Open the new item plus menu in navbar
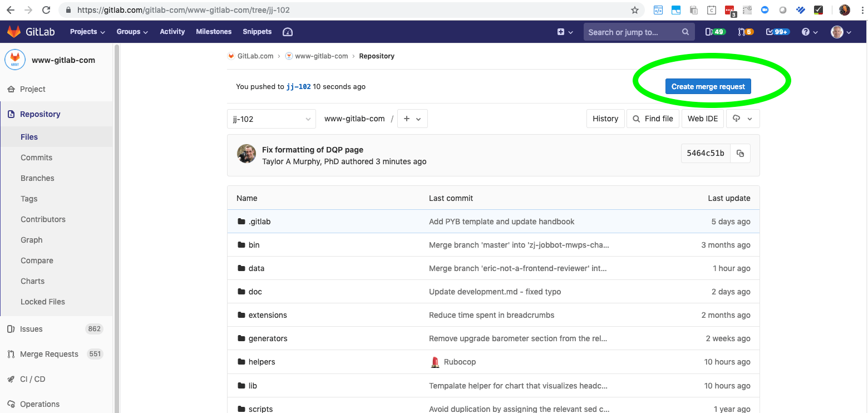The width and height of the screenshot is (868, 413). [x=565, y=32]
